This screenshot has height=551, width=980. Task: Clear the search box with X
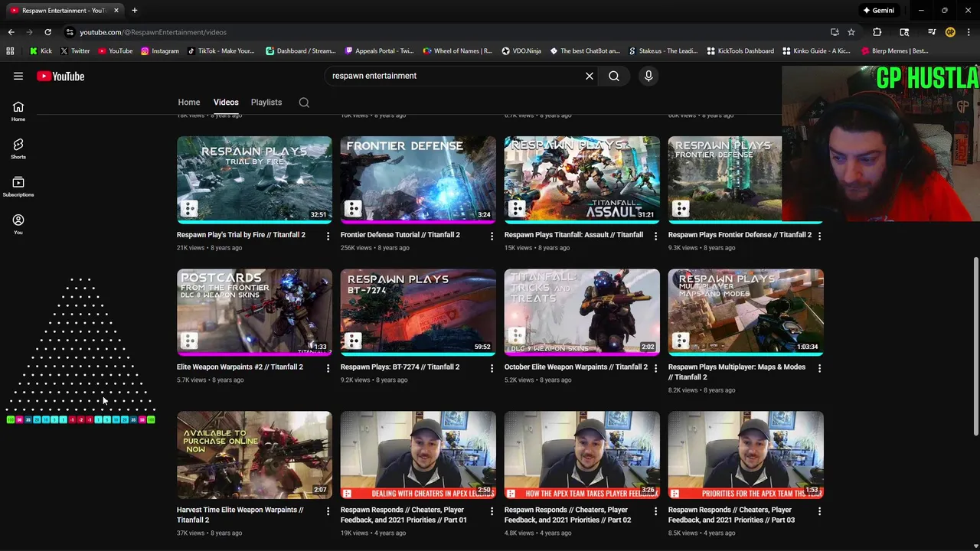pyautogui.click(x=590, y=76)
